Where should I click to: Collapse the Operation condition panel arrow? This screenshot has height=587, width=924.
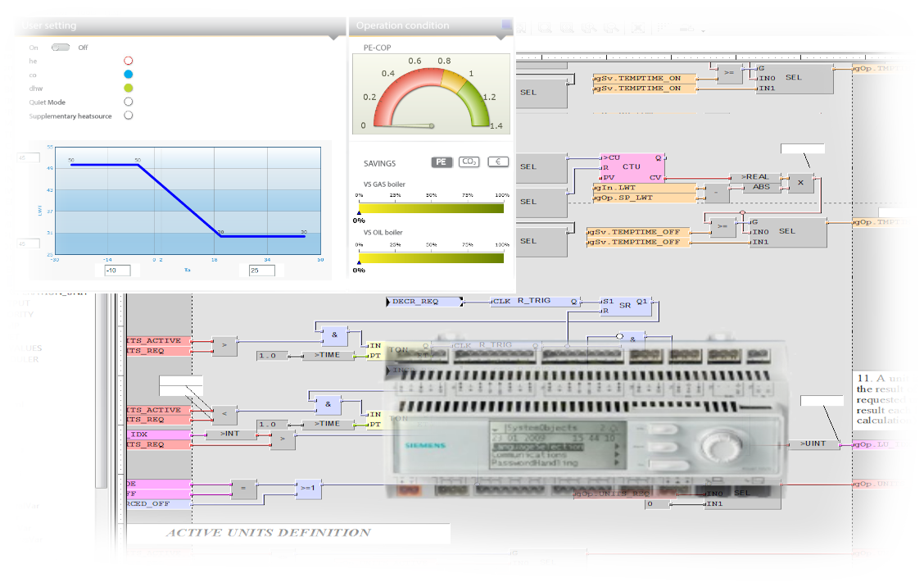501,37
